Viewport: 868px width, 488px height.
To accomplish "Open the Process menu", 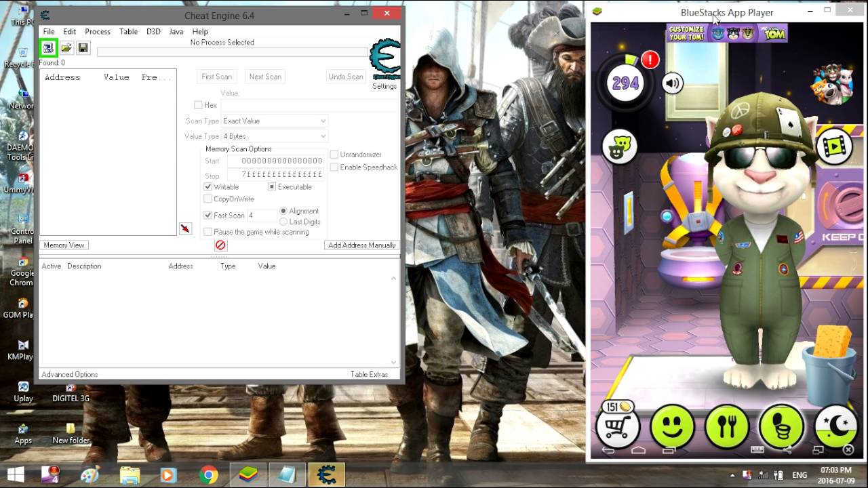I will click(x=98, y=31).
